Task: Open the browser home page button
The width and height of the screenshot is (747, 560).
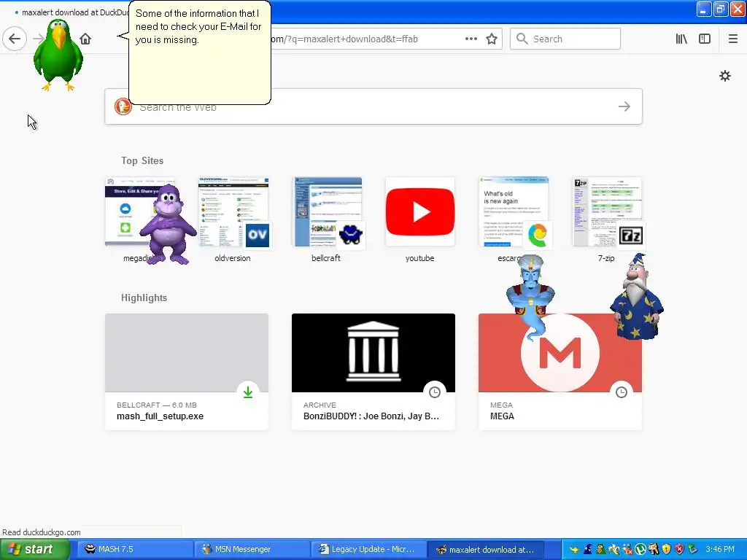Action: (85, 39)
